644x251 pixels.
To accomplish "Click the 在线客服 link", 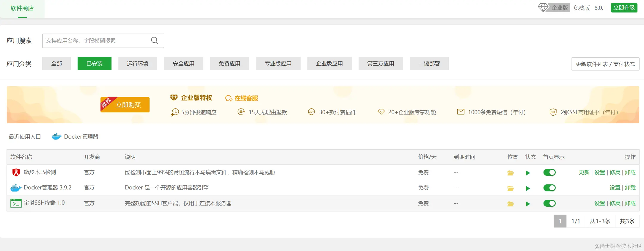I will (x=246, y=98).
